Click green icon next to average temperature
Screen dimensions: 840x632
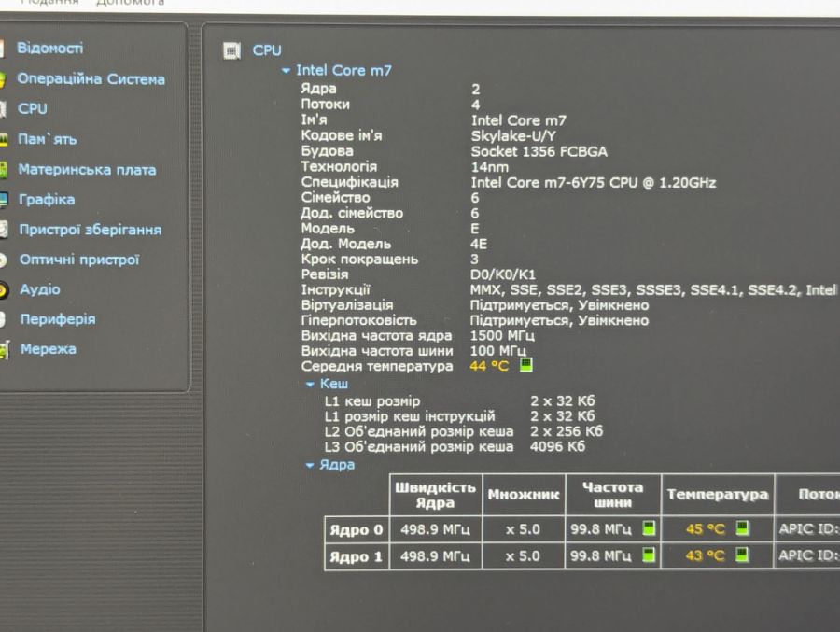(x=526, y=365)
